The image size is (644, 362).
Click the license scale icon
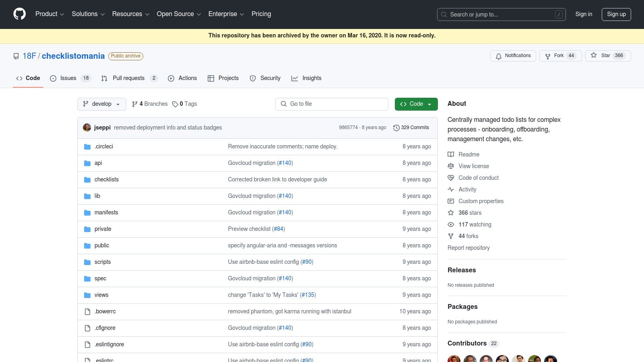[x=451, y=166]
